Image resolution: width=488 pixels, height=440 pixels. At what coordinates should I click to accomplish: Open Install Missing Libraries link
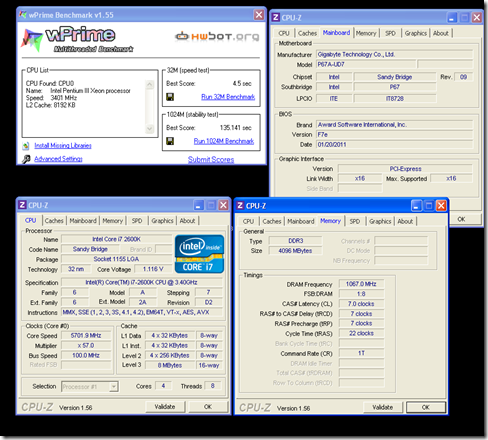pyautogui.click(x=63, y=146)
